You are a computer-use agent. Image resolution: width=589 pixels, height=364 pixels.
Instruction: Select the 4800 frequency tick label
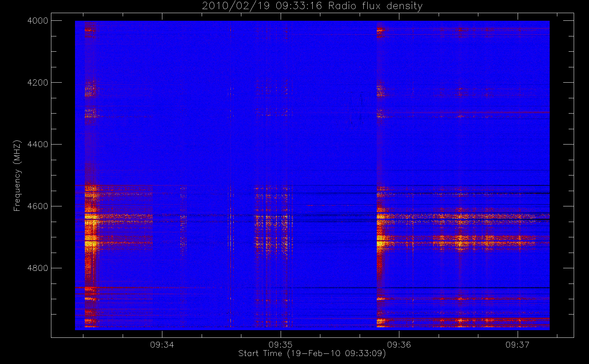click(38, 268)
